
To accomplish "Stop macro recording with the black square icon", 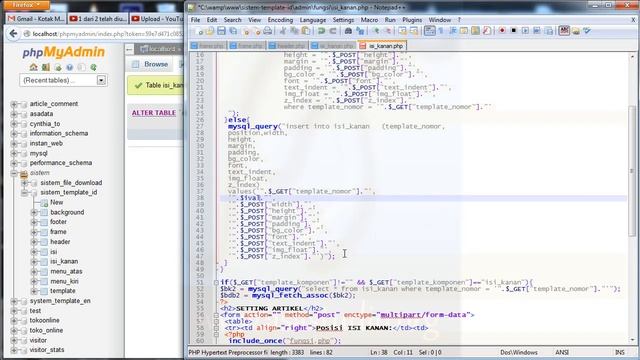I will point(513,31).
